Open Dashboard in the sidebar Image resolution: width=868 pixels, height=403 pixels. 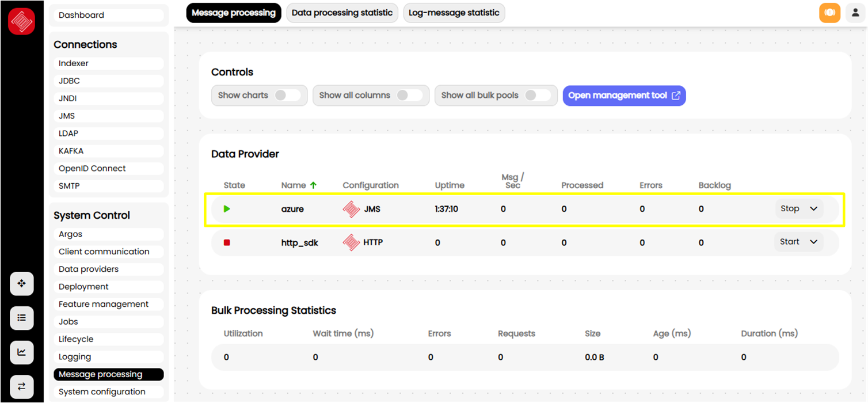click(108, 15)
